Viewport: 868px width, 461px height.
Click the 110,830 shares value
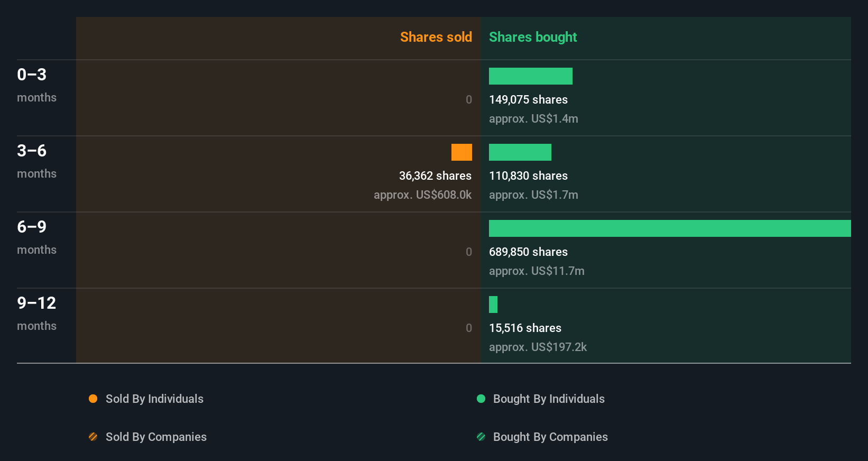[528, 176]
